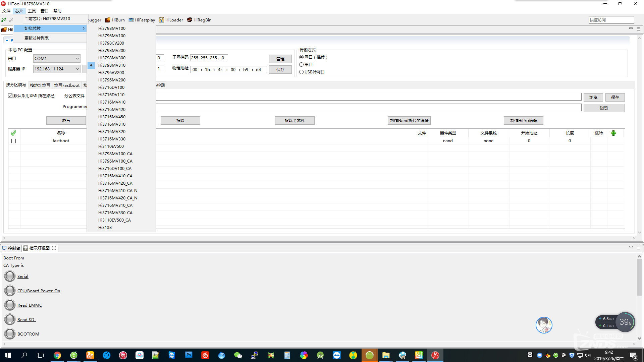Open the 帮助 help menu
The image size is (644, 362).
57,11
